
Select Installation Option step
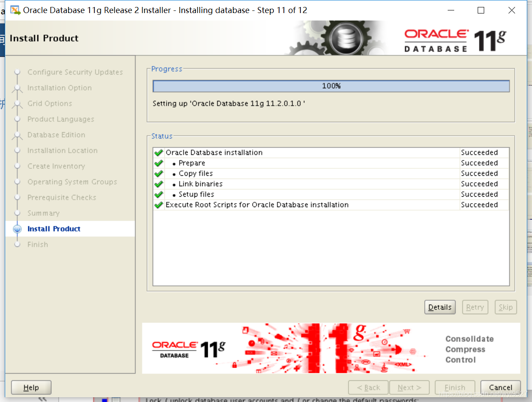click(60, 88)
